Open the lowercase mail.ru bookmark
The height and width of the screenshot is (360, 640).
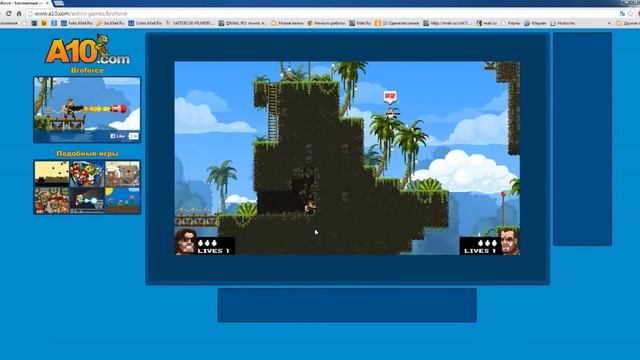pyautogui.click(x=487, y=23)
